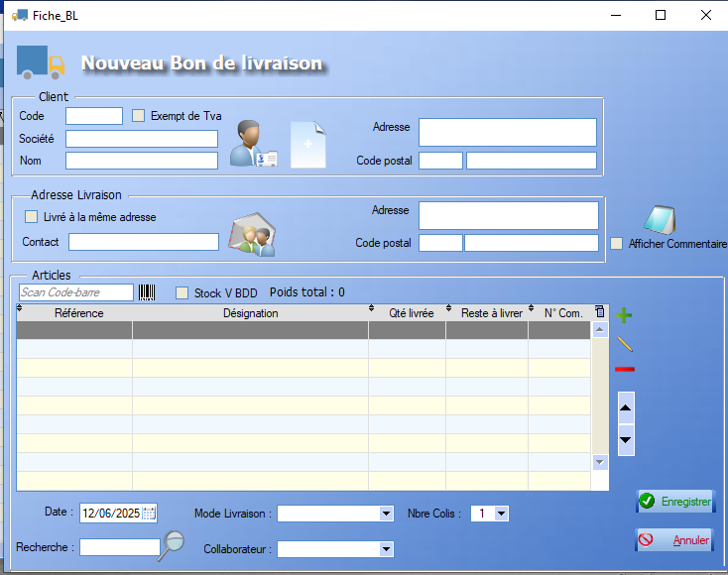Screen dimensions: 728x575
Task: Click the new document icon in Client section
Action: pos(307,144)
